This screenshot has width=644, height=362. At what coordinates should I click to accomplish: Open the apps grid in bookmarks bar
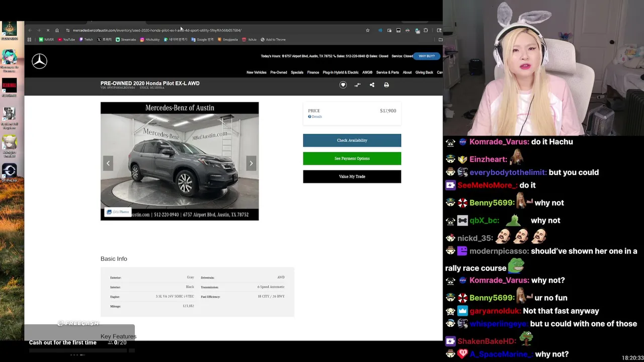pos(29,40)
